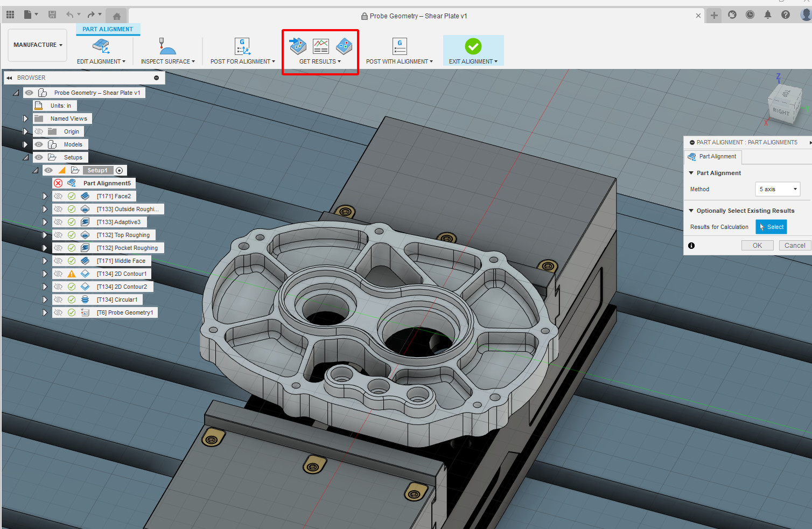Click the Select button for Results for Calculation
Screen dimensions: 812x529
(x=771, y=227)
